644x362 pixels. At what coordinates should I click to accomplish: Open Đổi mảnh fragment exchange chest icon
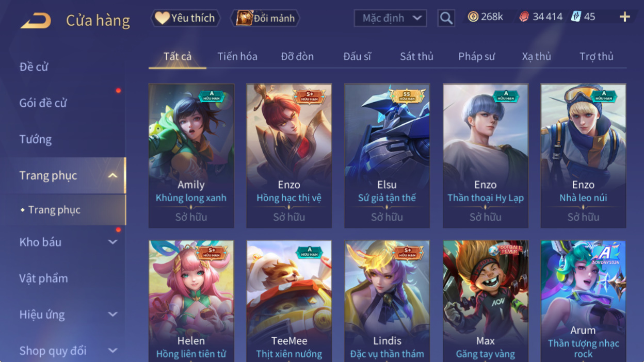[x=265, y=18]
